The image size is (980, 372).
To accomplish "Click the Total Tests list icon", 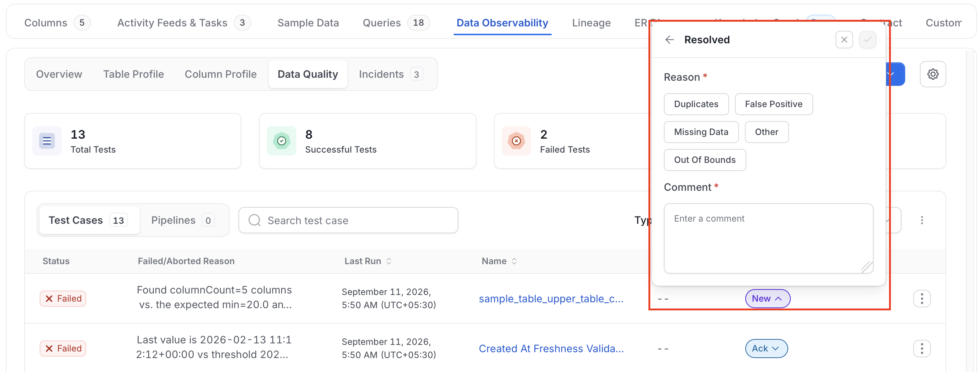I will [47, 141].
